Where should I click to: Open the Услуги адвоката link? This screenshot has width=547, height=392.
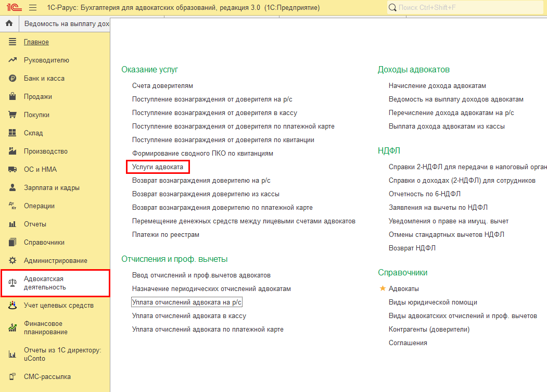(x=157, y=167)
